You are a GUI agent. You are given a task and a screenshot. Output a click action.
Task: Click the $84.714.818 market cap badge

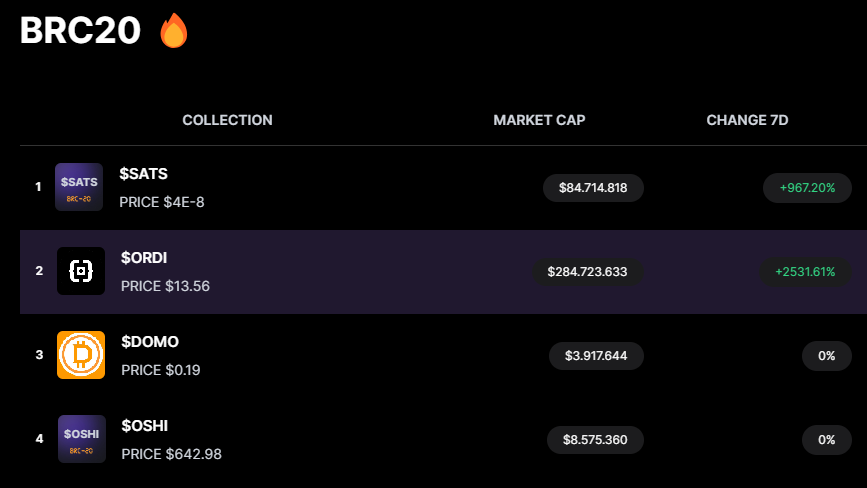tap(593, 188)
